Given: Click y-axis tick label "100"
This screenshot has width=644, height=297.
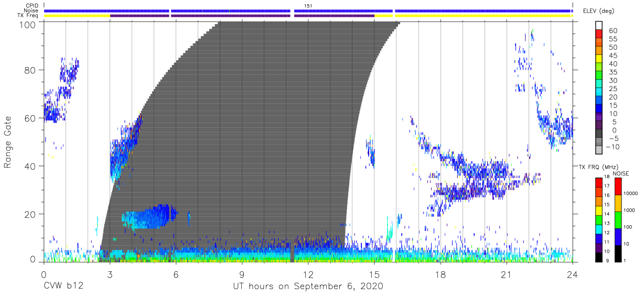Looking at the screenshot, I should (28, 24).
